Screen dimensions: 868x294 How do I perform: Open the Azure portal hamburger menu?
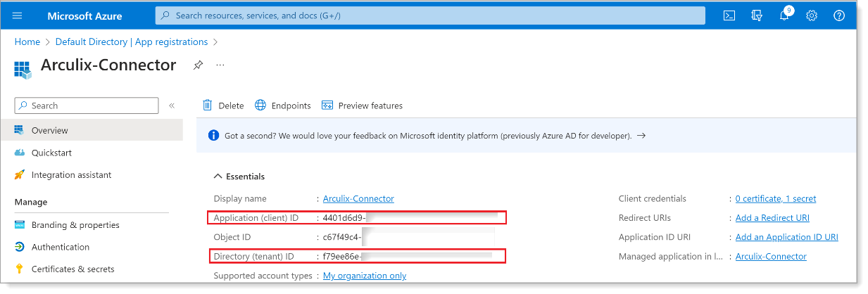[x=18, y=15]
